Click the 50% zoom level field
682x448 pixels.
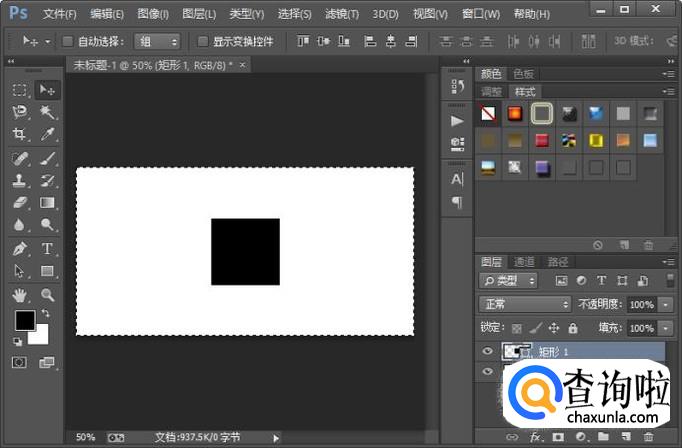tap(86, 437)
